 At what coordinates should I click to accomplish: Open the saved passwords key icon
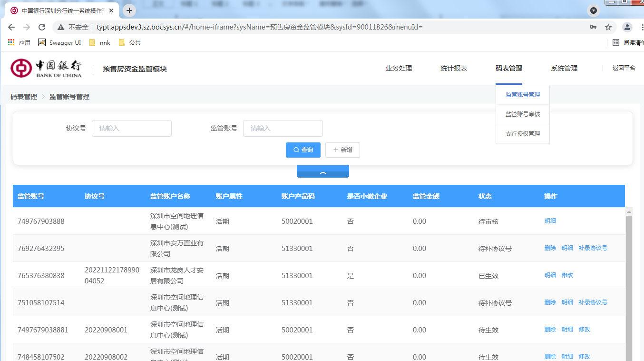(593, 27)
